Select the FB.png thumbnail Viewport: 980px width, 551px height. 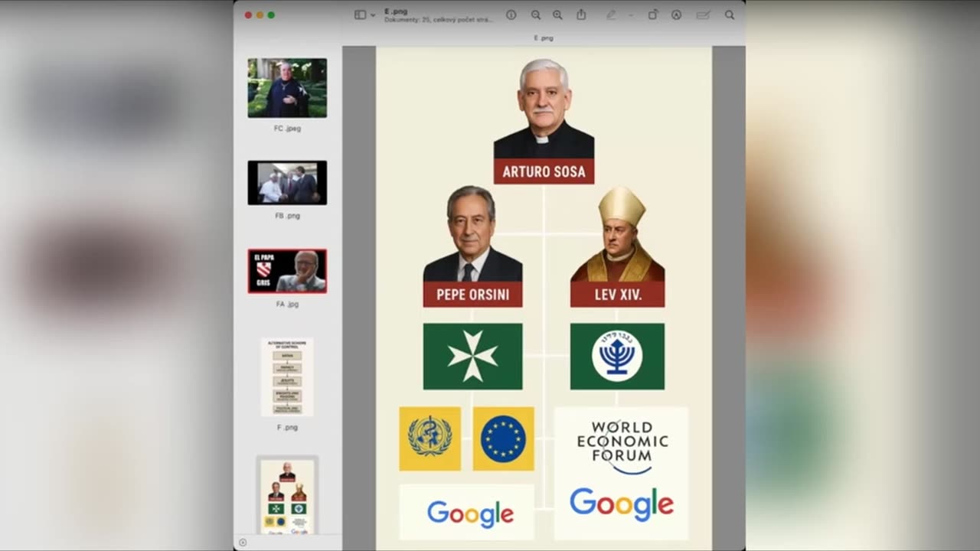(287, 183)
